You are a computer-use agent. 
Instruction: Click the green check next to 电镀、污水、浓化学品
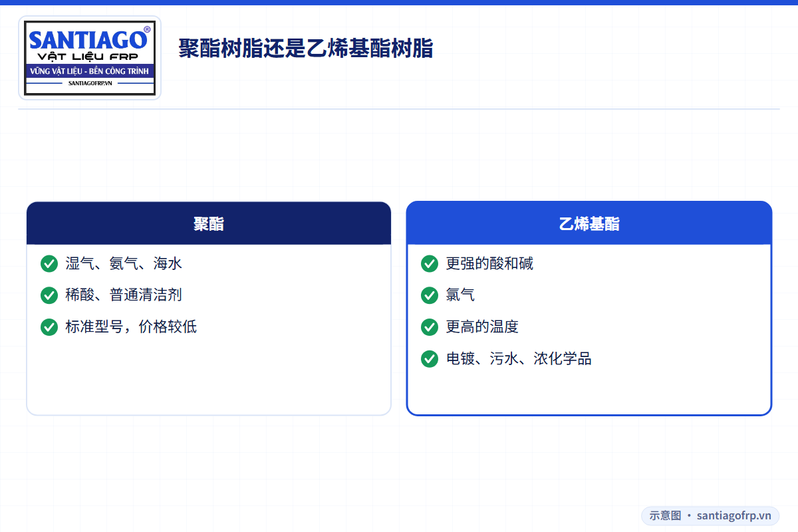[x=430, y=359]
